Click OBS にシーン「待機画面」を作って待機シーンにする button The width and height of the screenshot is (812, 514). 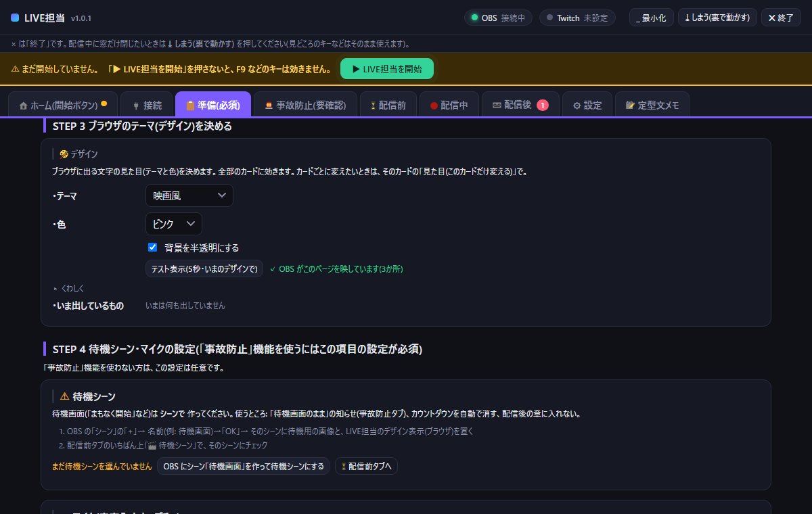pyautogui.click(x=244, y=466)
